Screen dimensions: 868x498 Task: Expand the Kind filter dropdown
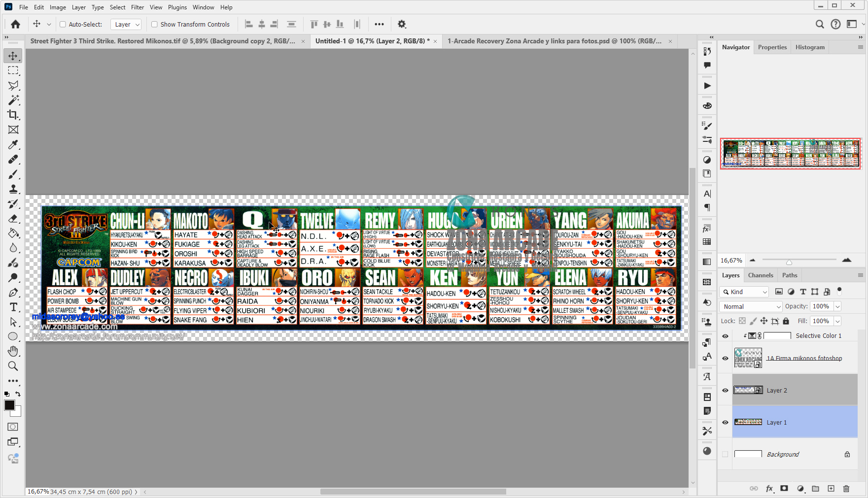click(x=744, y=292)
